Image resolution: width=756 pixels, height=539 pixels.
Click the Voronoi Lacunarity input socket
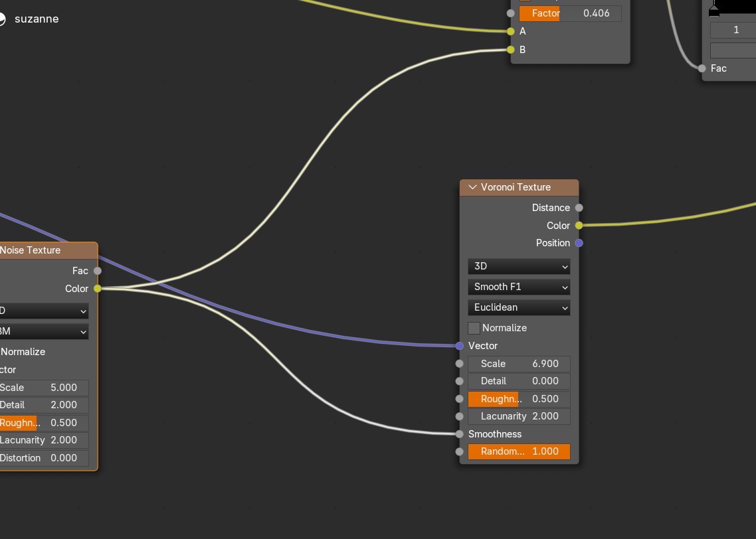pyautogui.click(x=460, y=416)
